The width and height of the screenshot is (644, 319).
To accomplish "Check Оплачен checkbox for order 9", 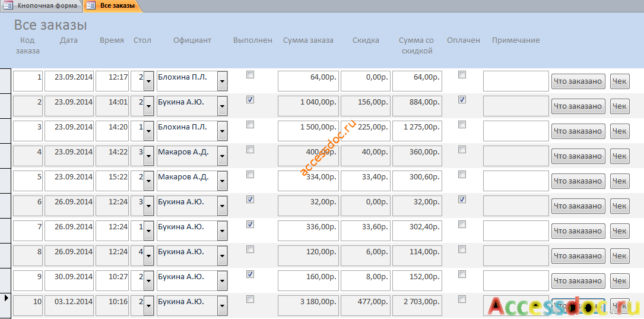I will pos(462,274).
